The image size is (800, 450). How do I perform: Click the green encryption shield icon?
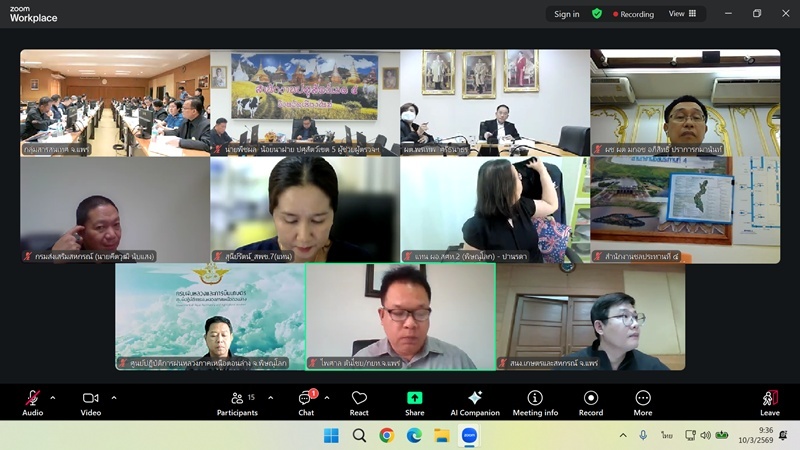click(597, 14)
